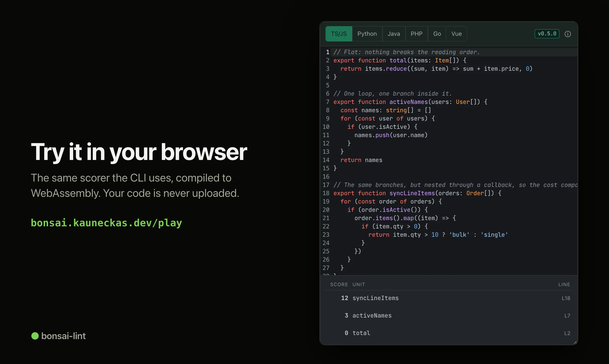Screen dimensions: 609x364
Task: Select the total score row
Action: [449, 333]
